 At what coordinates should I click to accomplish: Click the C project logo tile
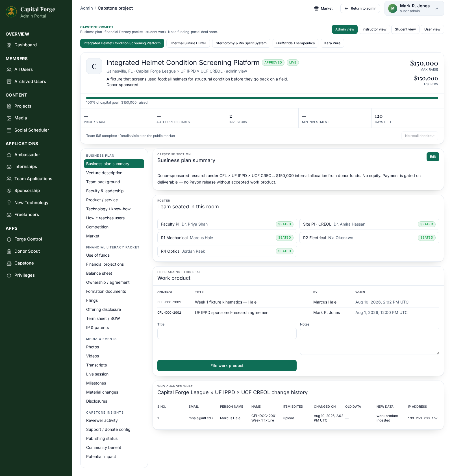[x=94, y=66]
